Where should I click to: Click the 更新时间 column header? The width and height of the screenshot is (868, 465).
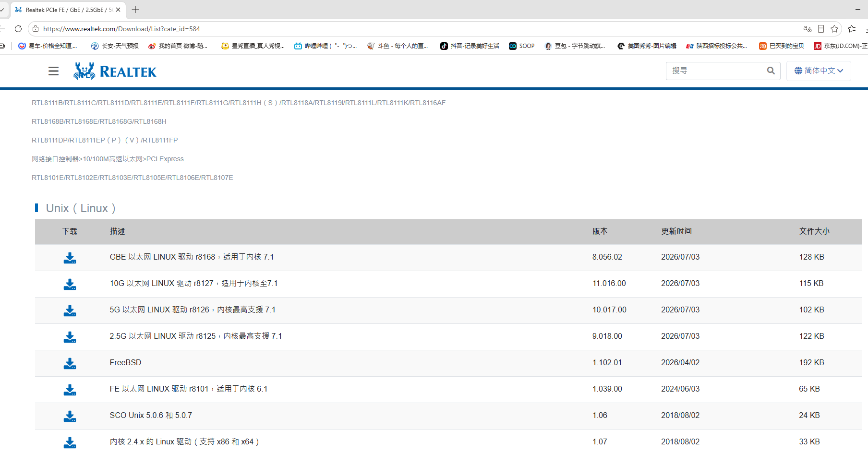point(676,231)
